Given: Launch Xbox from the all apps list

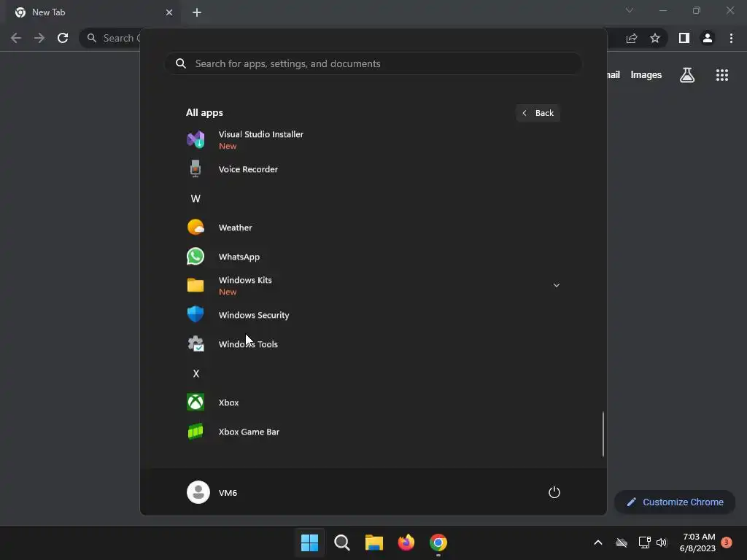Looking at the screenshot, I should (373, 402).
